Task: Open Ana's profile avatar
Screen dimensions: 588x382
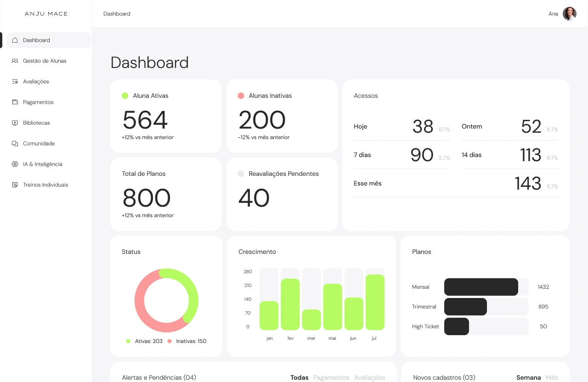Action: pos(569,14)
